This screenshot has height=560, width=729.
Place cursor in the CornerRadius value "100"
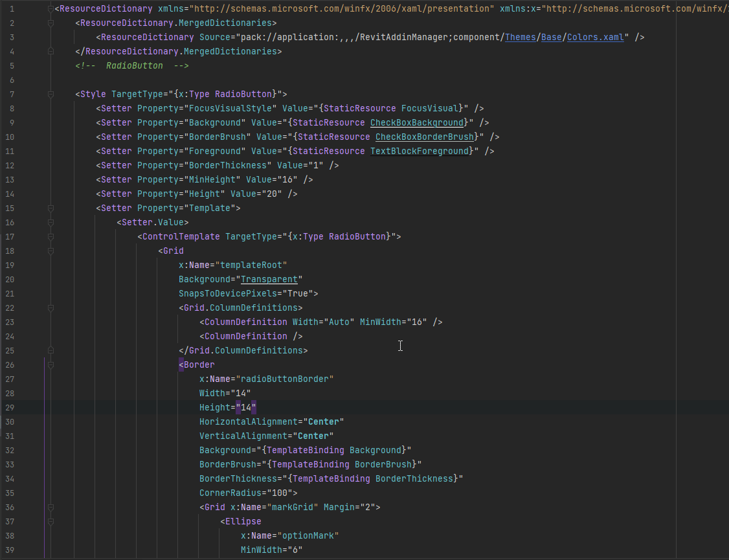point(274,493)
